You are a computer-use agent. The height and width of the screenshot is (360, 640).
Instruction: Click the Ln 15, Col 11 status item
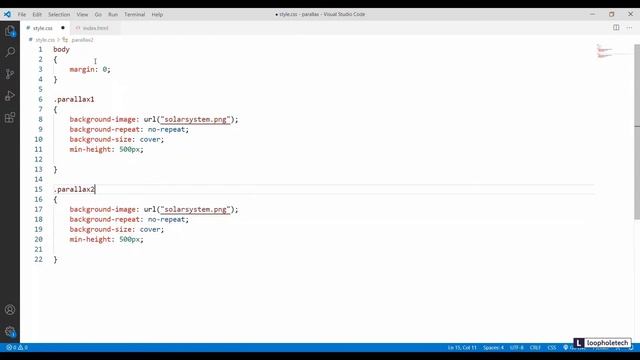(462, 347)
